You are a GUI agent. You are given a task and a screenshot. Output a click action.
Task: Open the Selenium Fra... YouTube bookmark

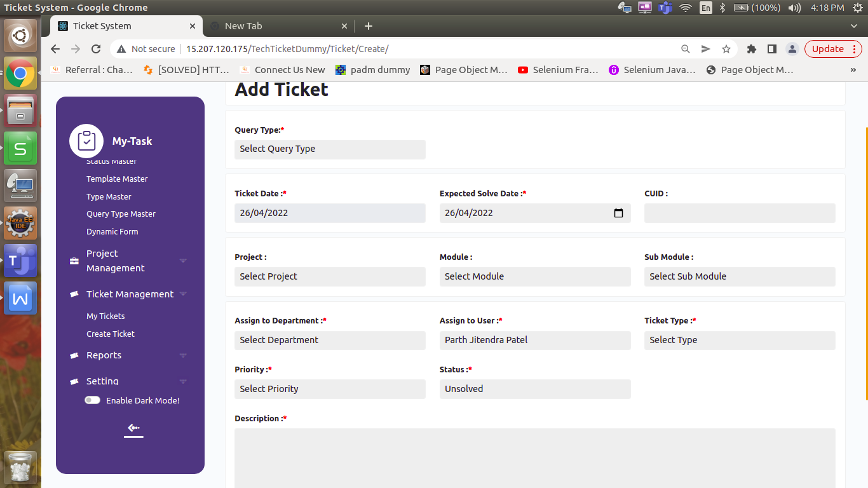point(558,70)
